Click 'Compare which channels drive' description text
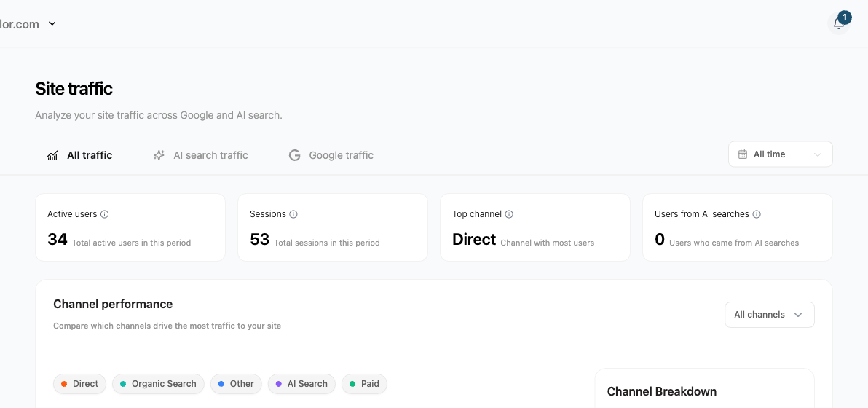The height and width of the screenshot is (408, 868). [x=167, y=326]
